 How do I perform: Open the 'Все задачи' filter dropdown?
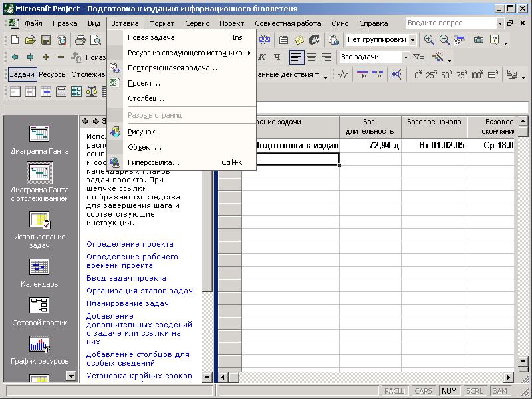pos(406,57)
